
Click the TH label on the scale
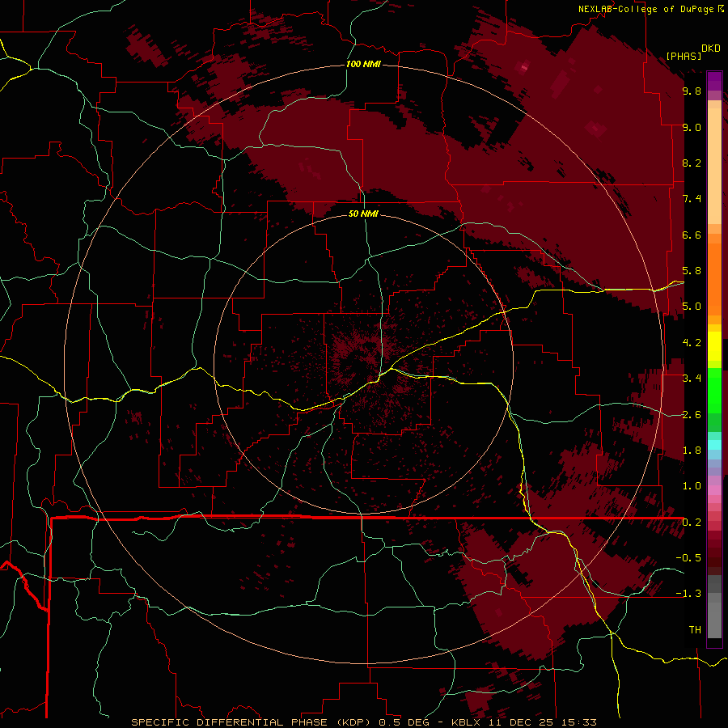pos(695,630)
